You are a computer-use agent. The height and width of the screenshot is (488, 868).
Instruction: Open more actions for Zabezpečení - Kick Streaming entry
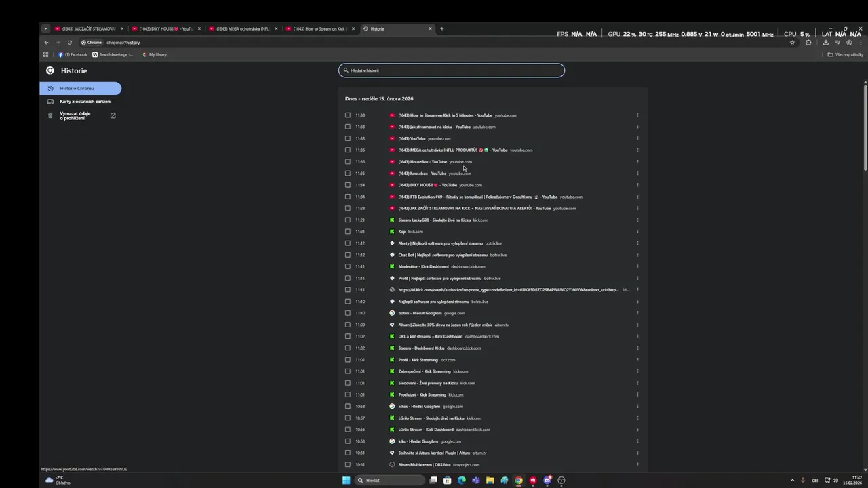637,371
